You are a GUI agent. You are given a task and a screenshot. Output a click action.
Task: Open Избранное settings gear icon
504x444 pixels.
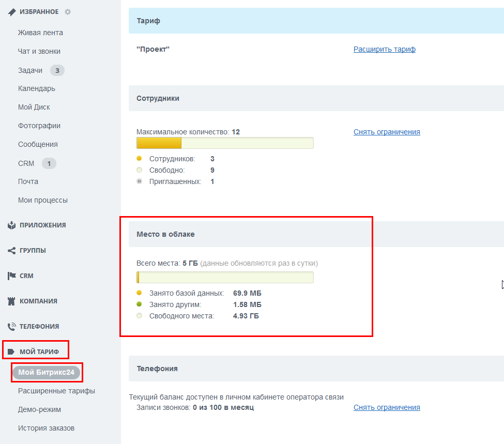click(x=68, y=12)
